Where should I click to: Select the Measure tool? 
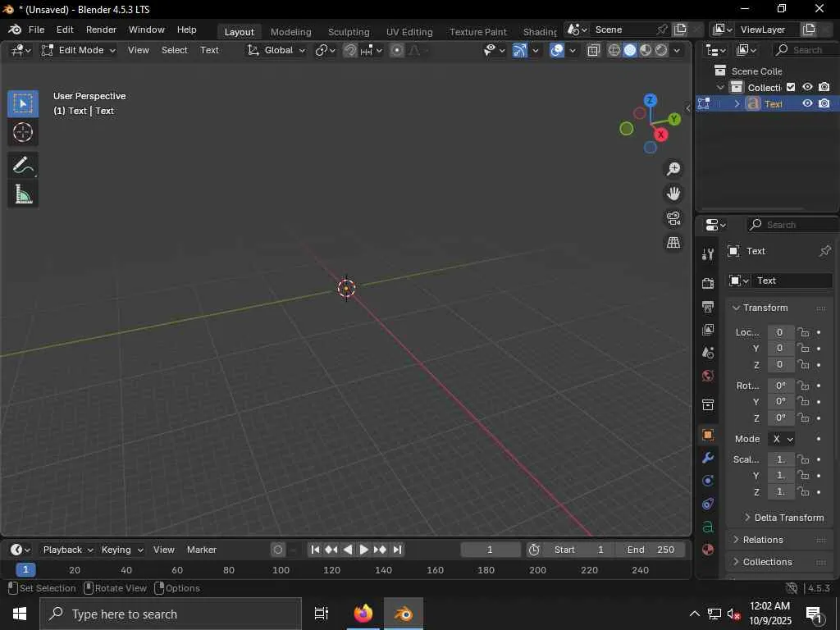pyautogui.click(x=23, y=194)
